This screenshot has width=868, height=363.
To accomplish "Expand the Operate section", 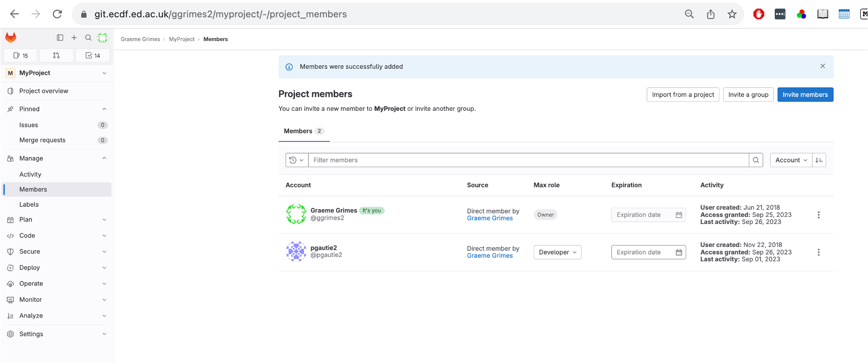I will coord(104,284).
